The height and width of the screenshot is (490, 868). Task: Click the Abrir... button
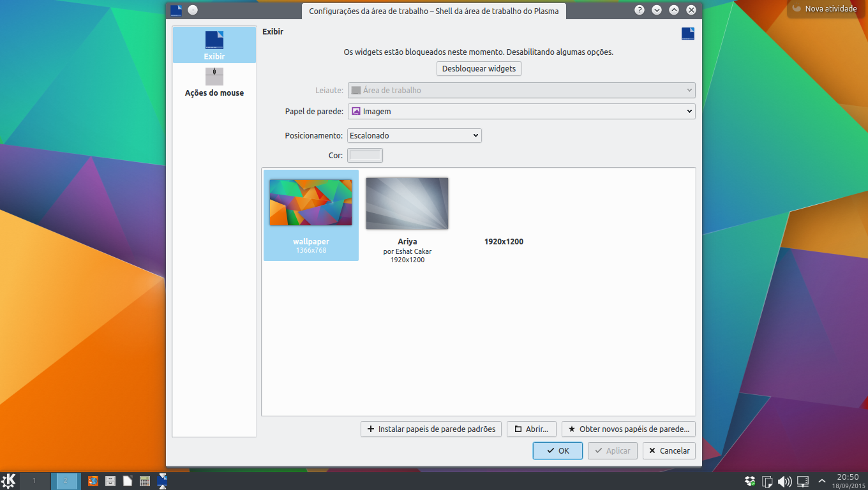[532, 429]
